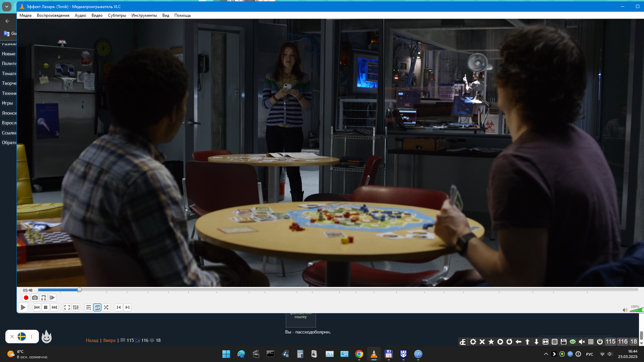Click the floppy disk save icon in toolbar
The image size is (644, 362).
click(x=563, y=342)
